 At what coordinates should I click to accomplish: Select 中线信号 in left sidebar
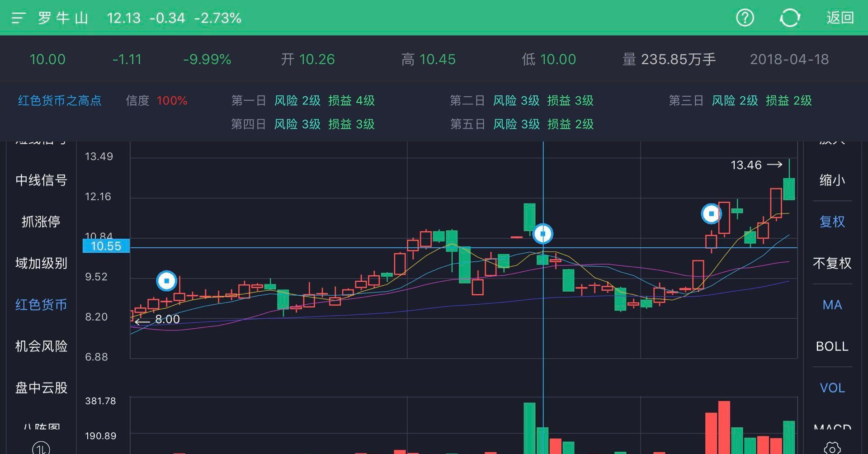tap(41, 180)
